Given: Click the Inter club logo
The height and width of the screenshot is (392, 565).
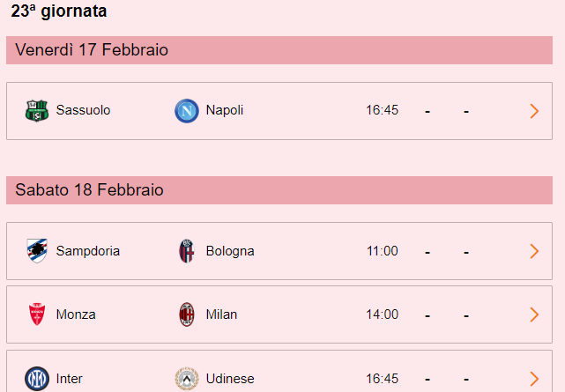Looking at the screenshot, I should click(x=37, y=379).
